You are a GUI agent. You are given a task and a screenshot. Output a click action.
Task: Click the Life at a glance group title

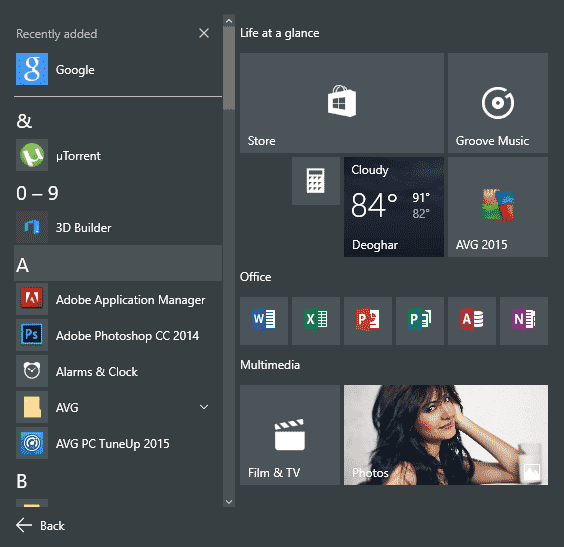pos(279,33)
